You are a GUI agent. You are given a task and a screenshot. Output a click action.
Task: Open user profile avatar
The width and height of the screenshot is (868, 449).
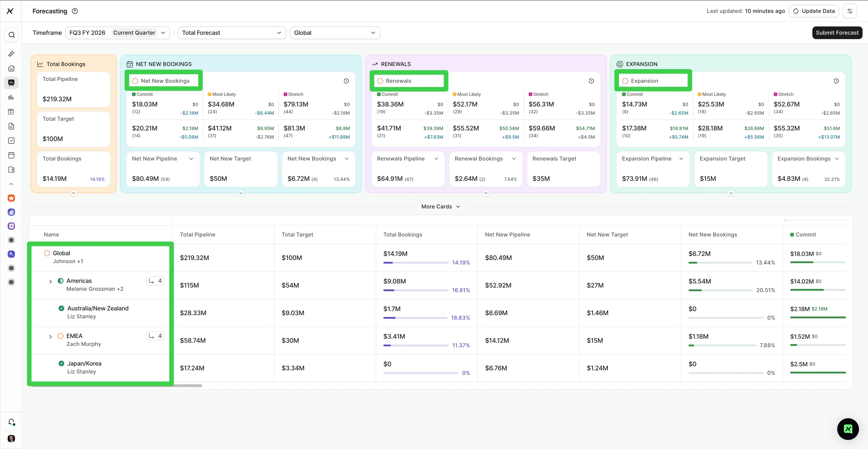tap(11, 438)
